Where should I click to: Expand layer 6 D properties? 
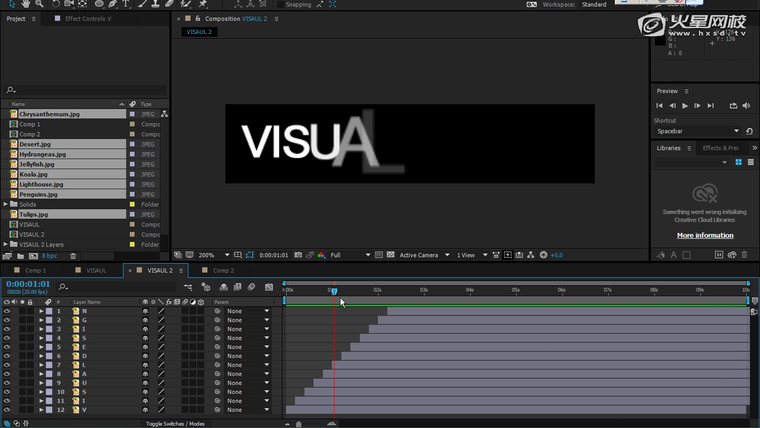pyautogui.click(x=41, y=354)
